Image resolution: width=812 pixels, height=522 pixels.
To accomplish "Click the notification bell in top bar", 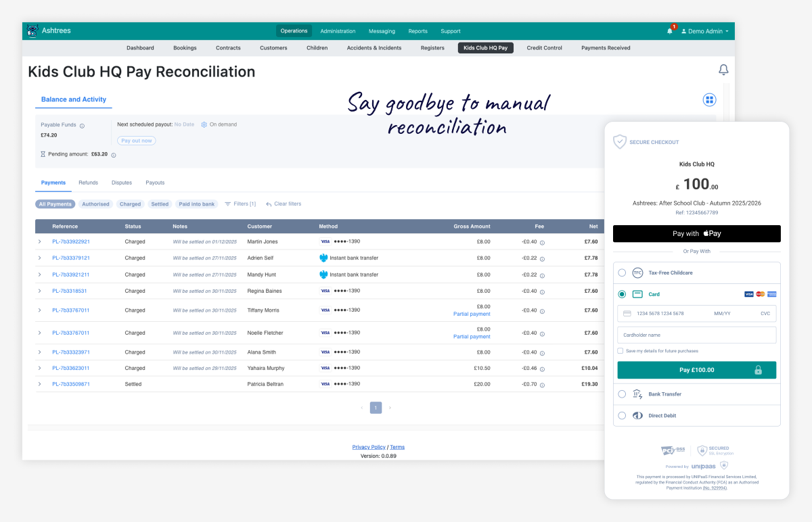I will pos(670,31).
